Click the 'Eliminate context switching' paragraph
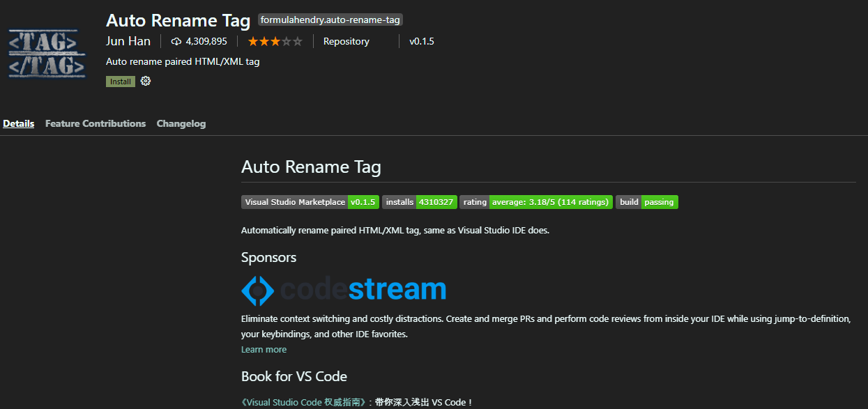 pyautogui.click(x=546, y=326)
